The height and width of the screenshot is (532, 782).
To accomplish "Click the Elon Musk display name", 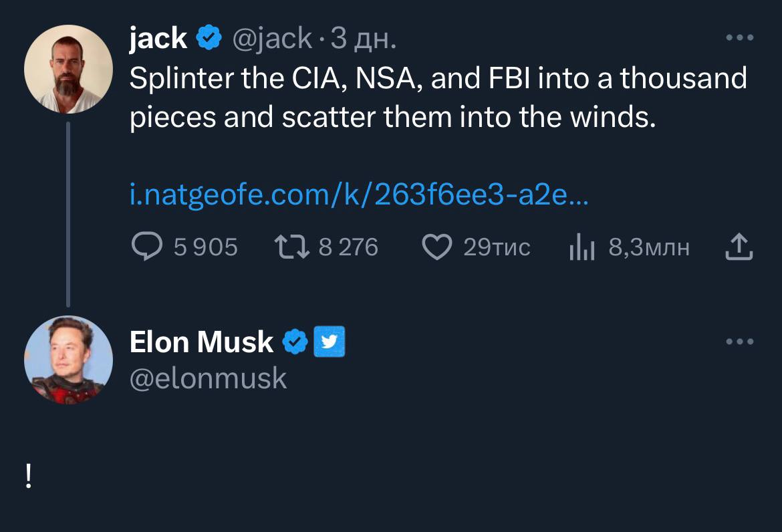I will coord(201,342).
